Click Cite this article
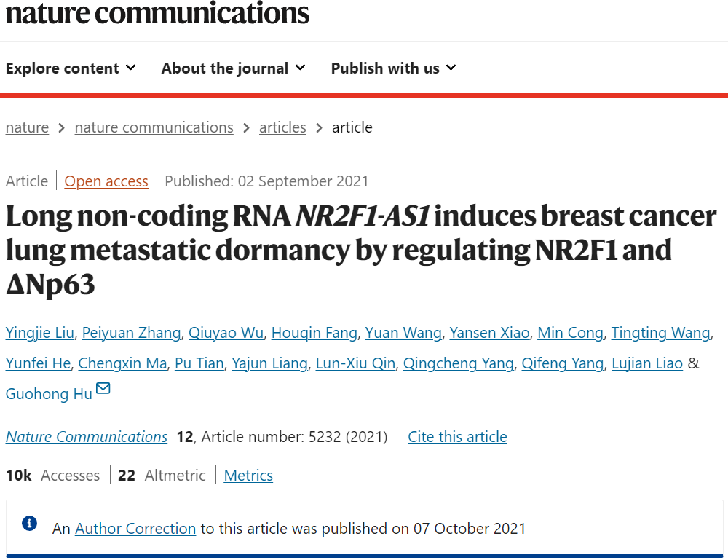This screenshot has width=728, height=560. (457, 437)
